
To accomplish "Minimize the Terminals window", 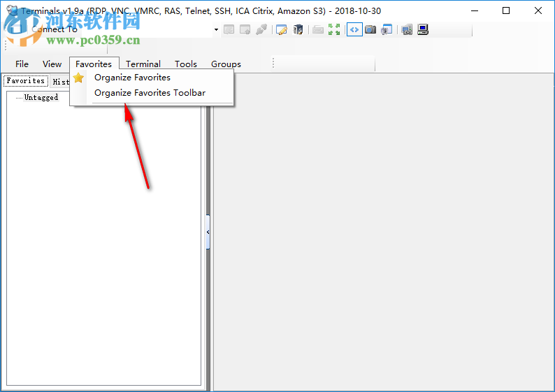I will [x=475, y=11].
